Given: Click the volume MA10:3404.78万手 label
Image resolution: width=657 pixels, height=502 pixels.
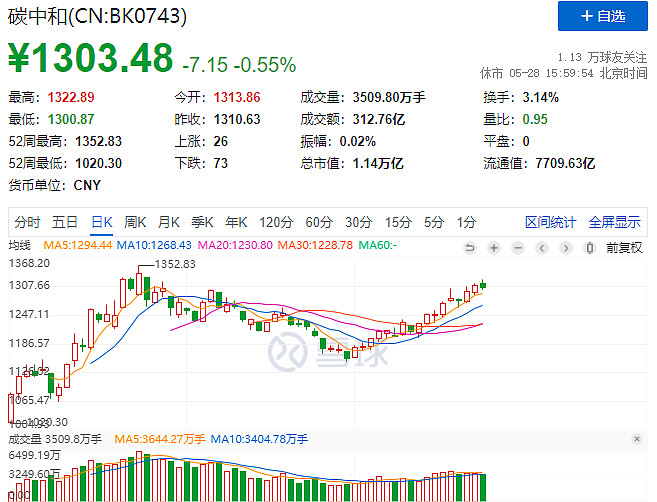Looking at the screenshot, I should pyautogui.click(x=259, y=439).
